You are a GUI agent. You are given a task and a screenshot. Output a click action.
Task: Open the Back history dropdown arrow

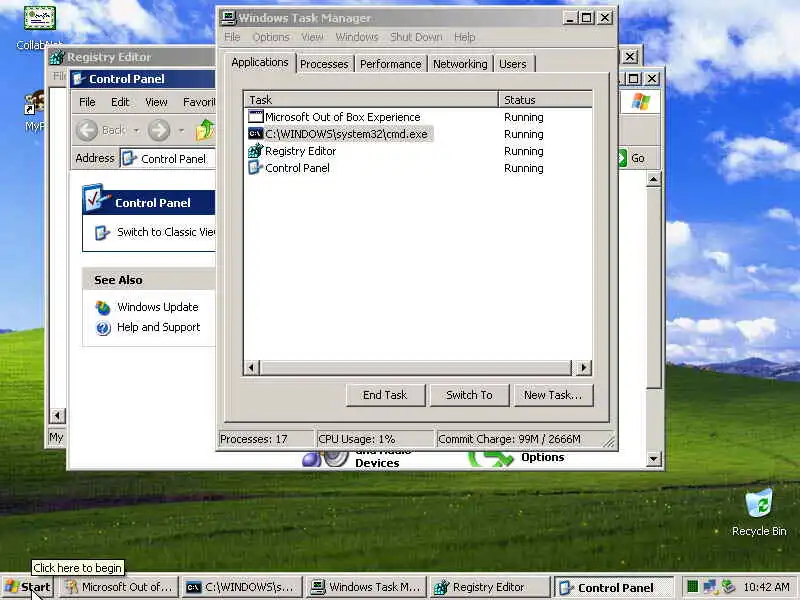click(x=137, y=131)
